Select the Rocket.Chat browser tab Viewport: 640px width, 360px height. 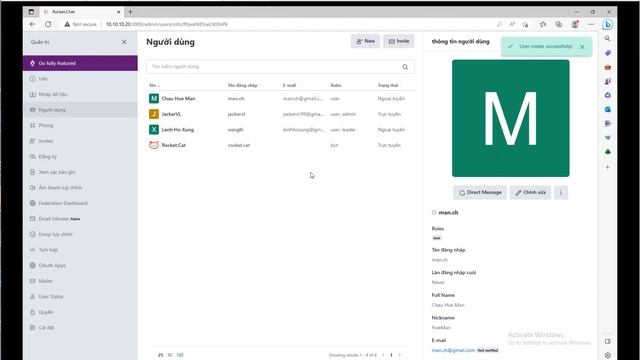point(82,12)
